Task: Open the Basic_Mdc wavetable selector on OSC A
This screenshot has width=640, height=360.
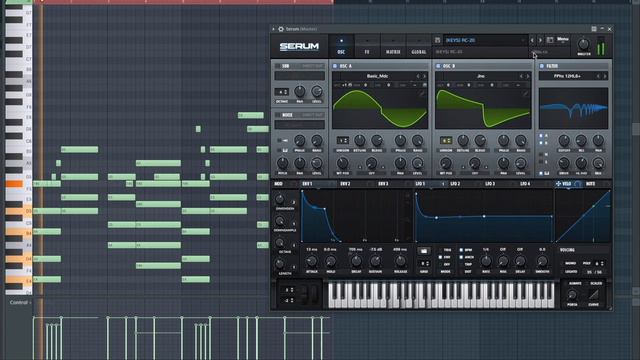Action: [x=377, y=76]
